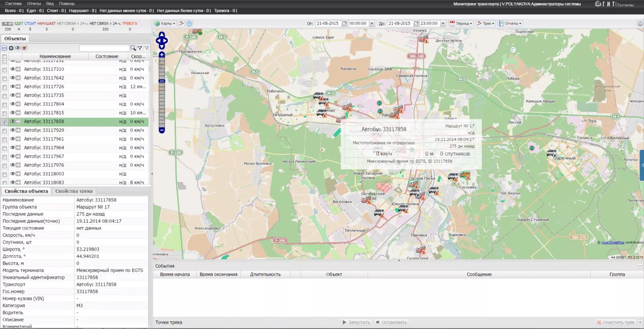Open the end date calendar picker
This screenshot has height=329, width=644.
[x=416, y=23]
